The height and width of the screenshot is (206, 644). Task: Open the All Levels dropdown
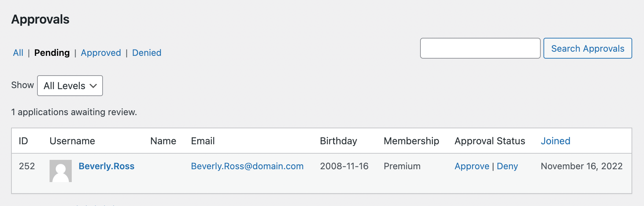point(70,86)
